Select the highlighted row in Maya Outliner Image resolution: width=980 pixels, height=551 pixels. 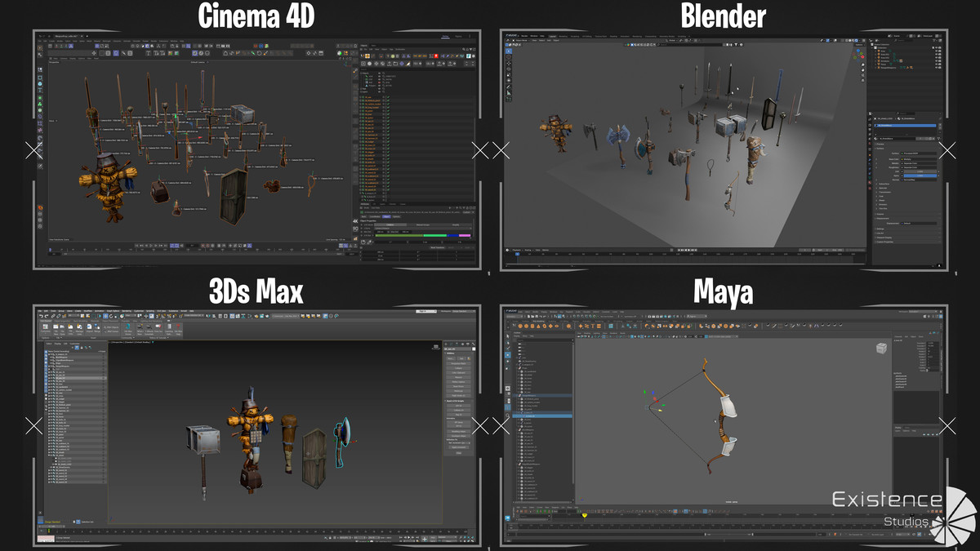click(x=542, y=416)
